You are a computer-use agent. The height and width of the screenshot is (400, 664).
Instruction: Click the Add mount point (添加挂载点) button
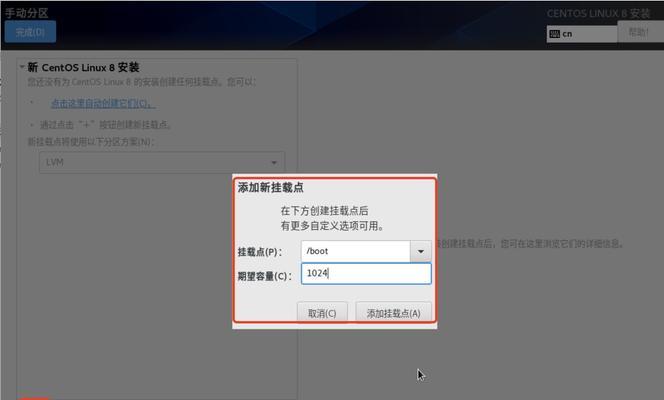393,313
